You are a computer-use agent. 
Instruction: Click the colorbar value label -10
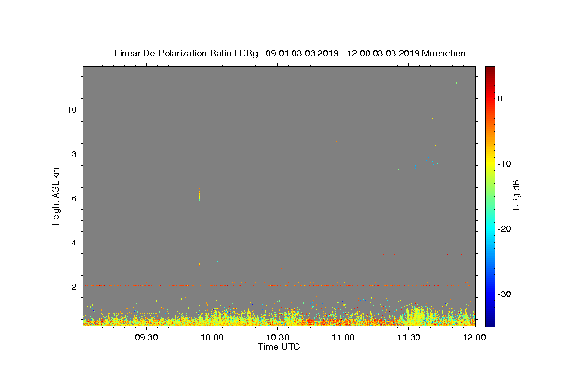tap(505, 164)
